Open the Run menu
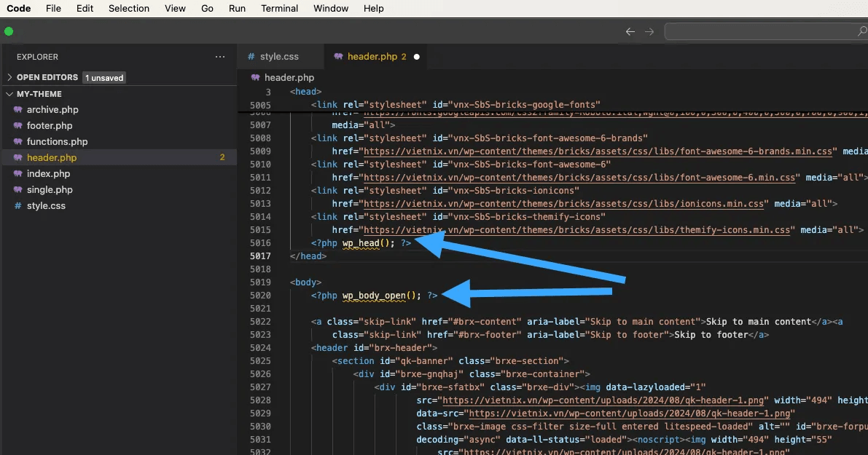The height and width of the screenshot is (455, 868). click(x=237, y=8)
